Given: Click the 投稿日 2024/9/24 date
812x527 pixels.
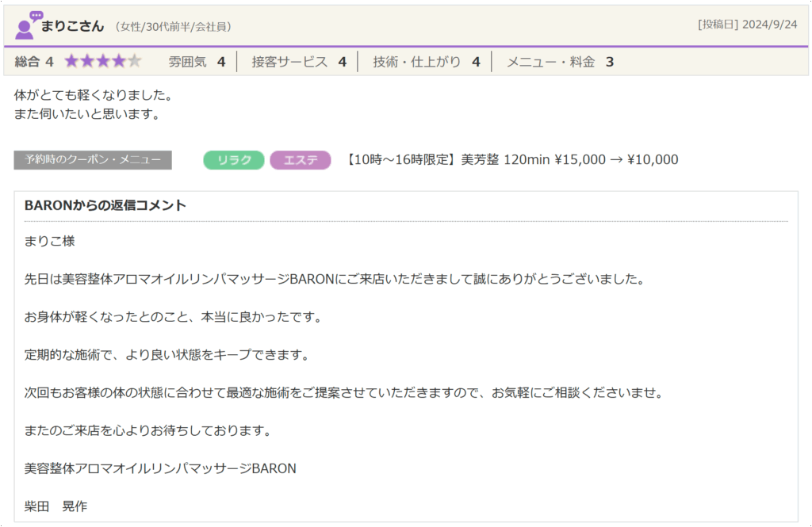Looking at the screenshot, I should click(747, 25).
